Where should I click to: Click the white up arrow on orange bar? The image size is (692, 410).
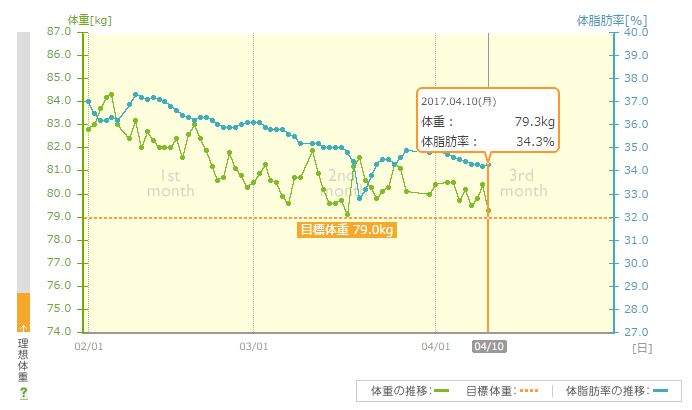[x=22, y=327]
